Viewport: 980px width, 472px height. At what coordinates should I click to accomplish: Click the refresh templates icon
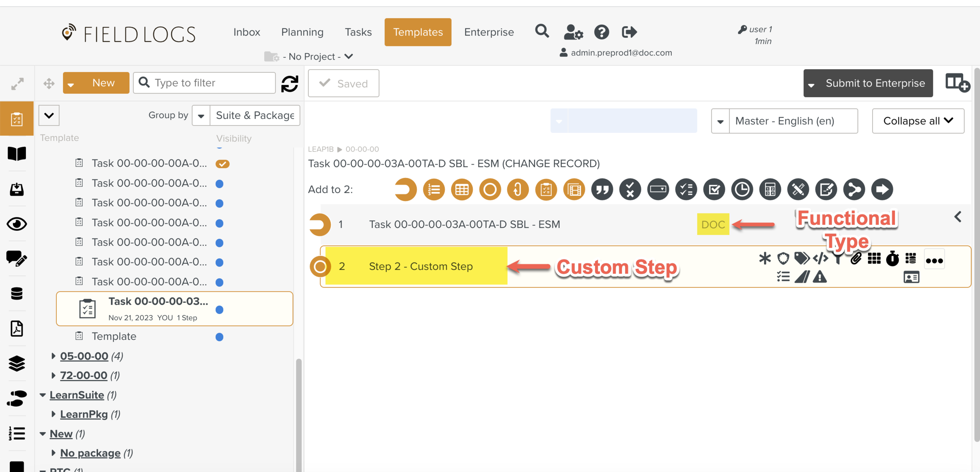point(290,83)
